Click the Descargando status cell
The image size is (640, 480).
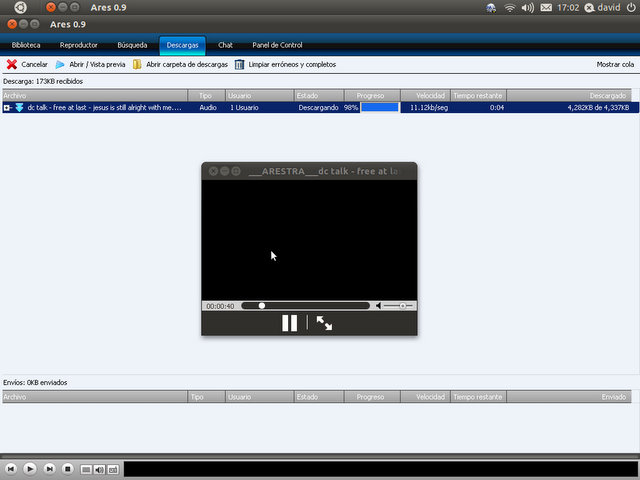(318, 108)
